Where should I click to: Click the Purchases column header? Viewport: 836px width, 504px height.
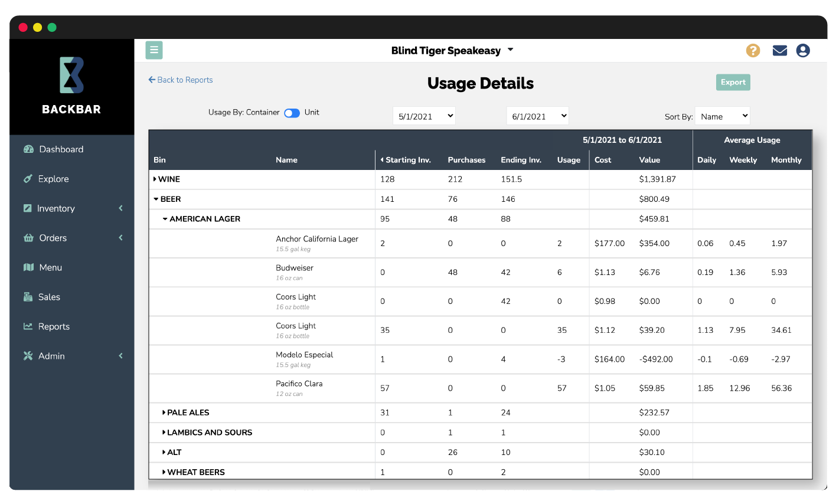tap(466, 160)
